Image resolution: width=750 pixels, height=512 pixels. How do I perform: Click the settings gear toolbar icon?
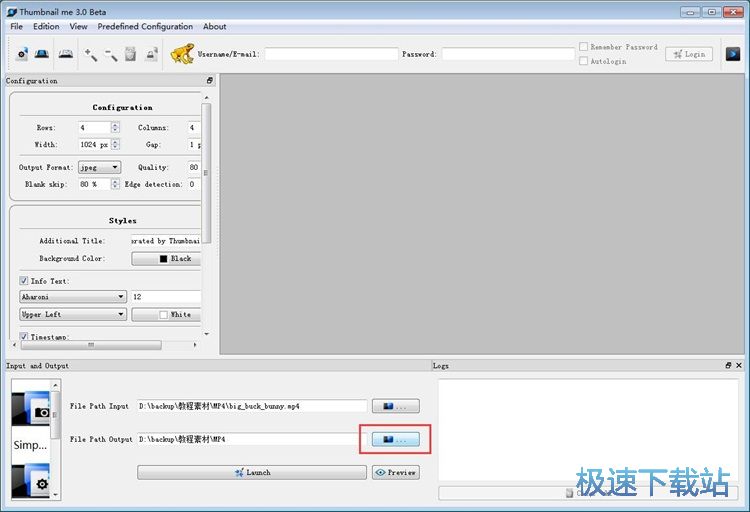22,54
